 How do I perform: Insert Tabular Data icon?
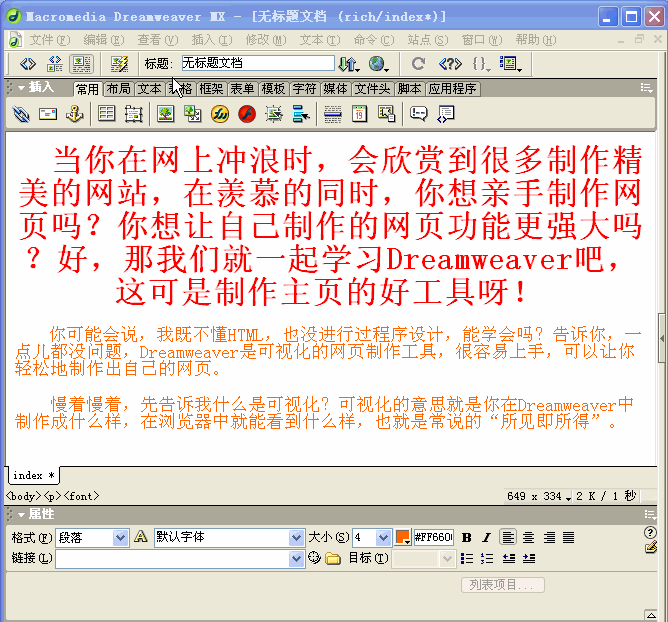click(386, 114)
